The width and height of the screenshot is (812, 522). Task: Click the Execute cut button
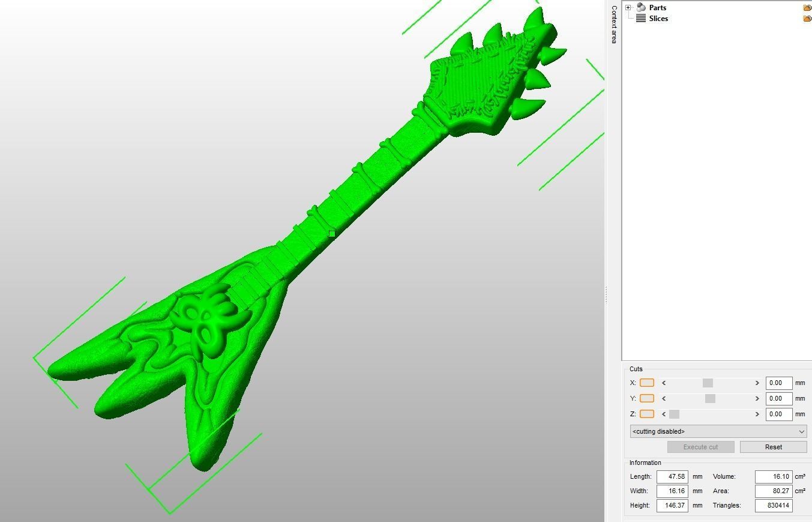click(700, 447)
